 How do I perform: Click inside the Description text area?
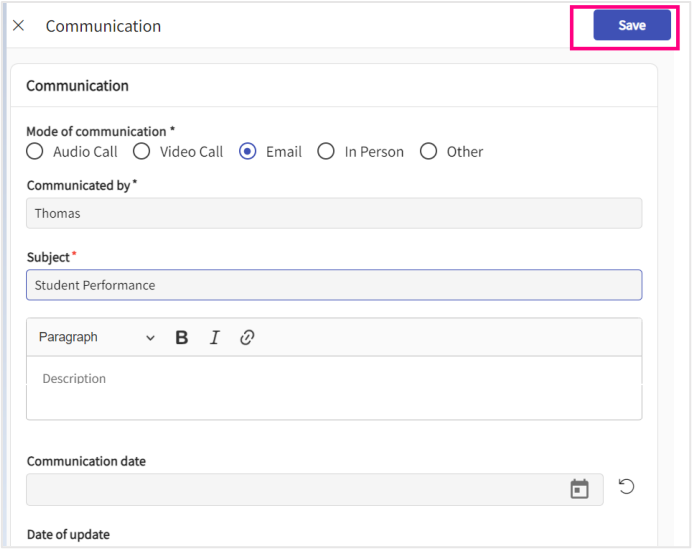[x=334, y=387]
